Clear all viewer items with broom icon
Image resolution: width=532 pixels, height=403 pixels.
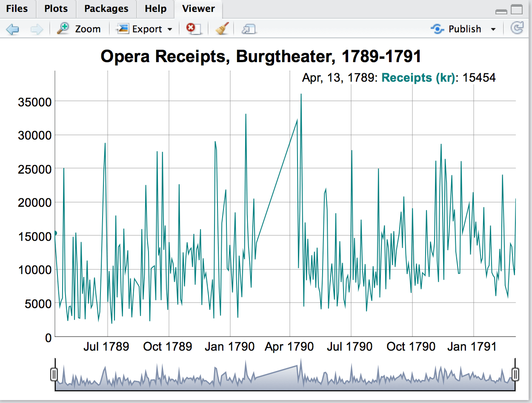[x=221, y=29]
